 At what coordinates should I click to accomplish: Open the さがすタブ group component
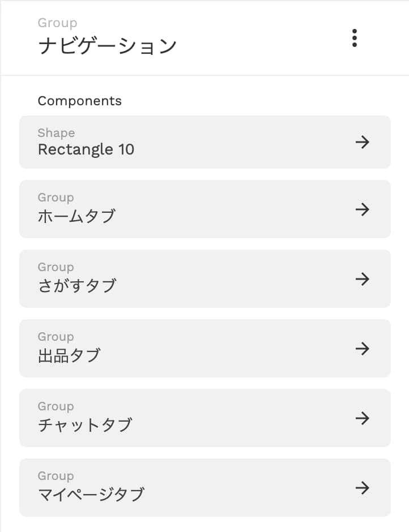tap(205, 278)
